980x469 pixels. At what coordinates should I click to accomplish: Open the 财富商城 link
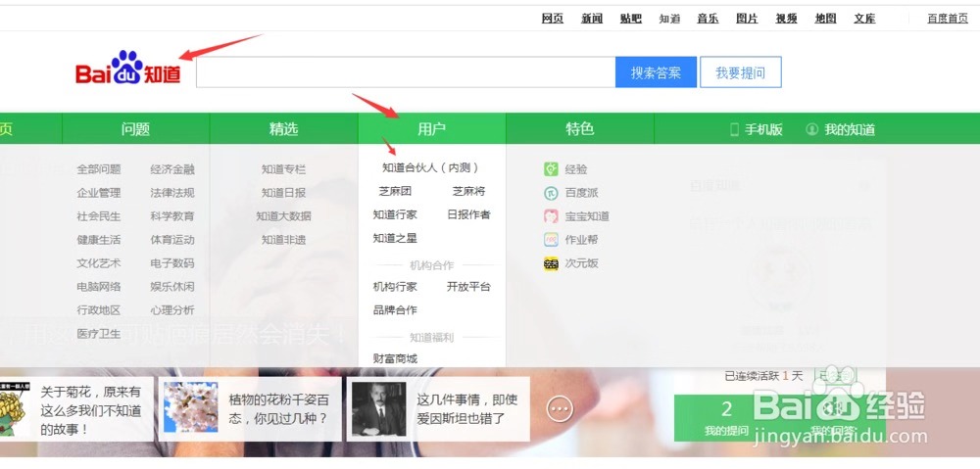pos(395,359)
